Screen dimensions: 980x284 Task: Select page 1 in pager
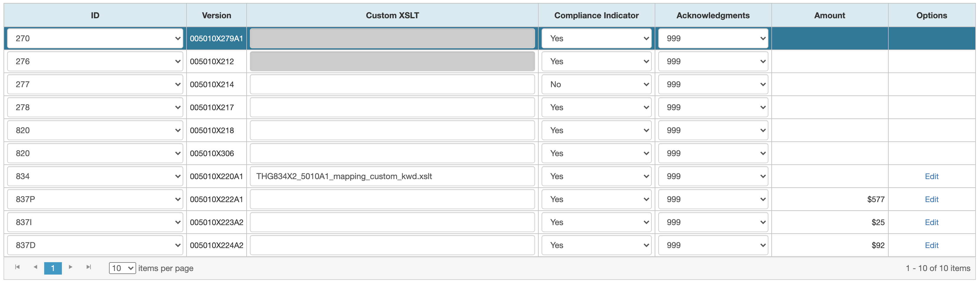pos(53,268)
